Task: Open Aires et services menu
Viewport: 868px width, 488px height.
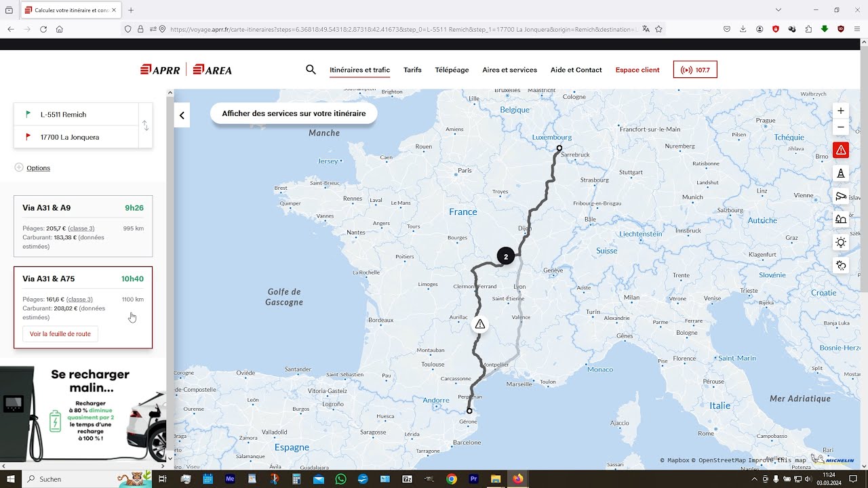Action: coord(509,70)
